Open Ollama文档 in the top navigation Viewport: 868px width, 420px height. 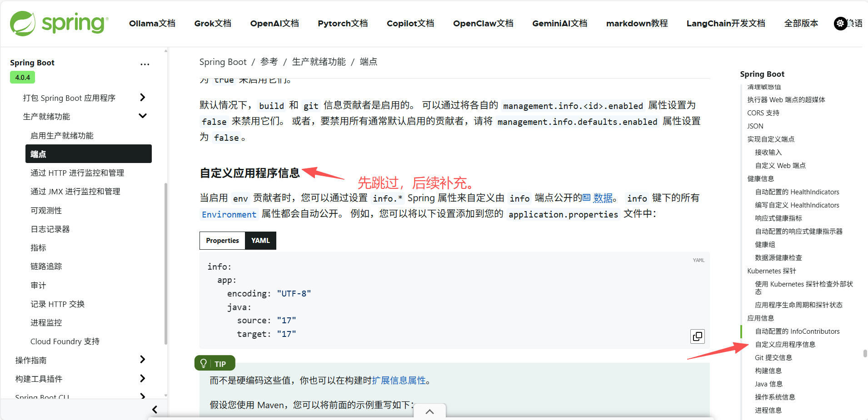coord(152,23)
